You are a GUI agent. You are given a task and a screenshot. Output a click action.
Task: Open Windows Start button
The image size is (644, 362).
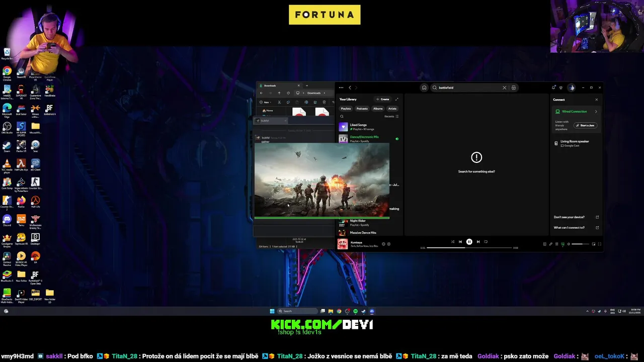pos(272,311)
